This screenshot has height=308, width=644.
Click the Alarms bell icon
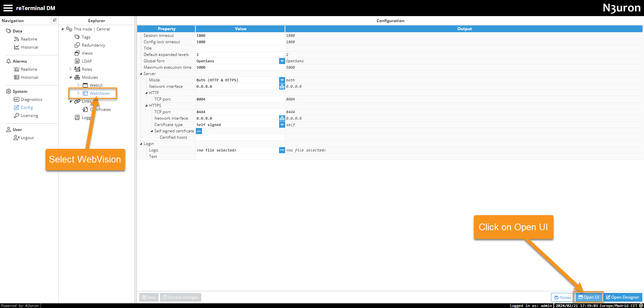tap(9, 61)
